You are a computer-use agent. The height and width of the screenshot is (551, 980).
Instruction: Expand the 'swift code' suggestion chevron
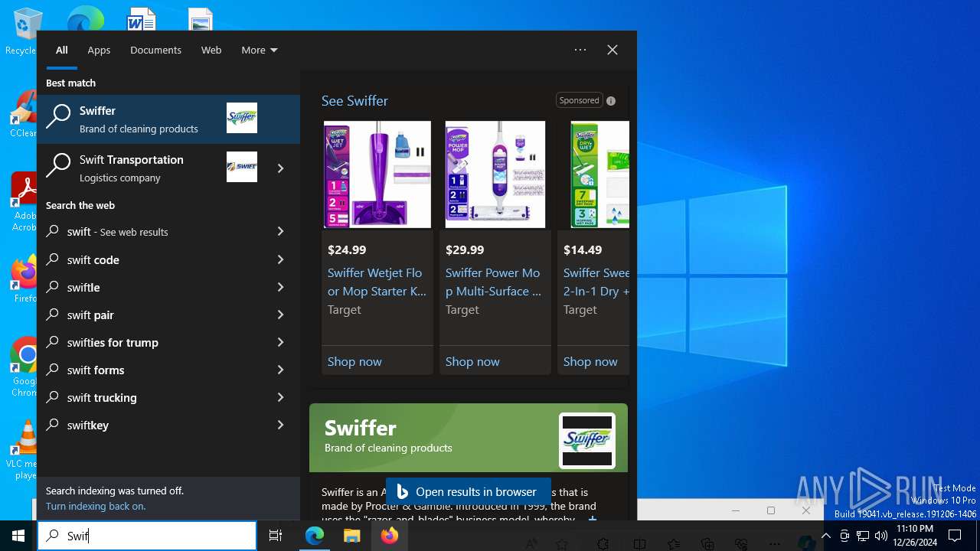280,259
